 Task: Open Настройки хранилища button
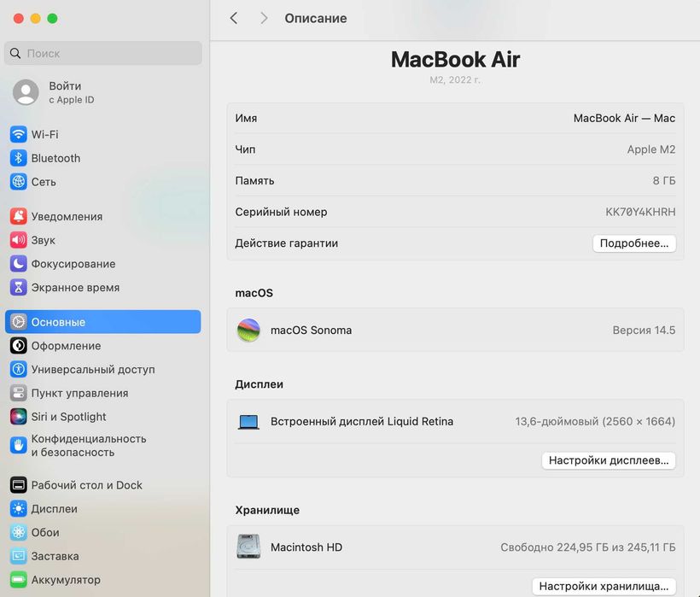coord(604,586)
